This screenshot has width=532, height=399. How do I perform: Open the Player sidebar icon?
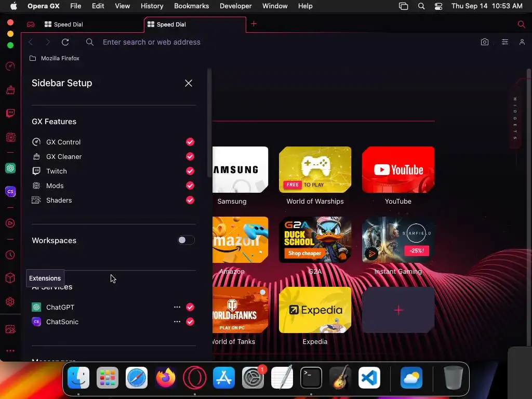pos(10,223)
